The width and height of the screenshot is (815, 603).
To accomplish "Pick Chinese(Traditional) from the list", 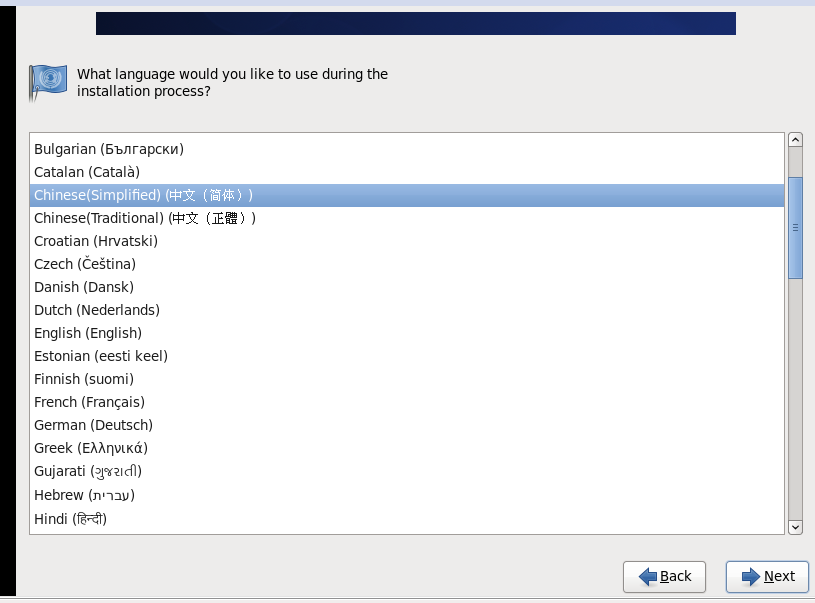I will tap(406, 218).
